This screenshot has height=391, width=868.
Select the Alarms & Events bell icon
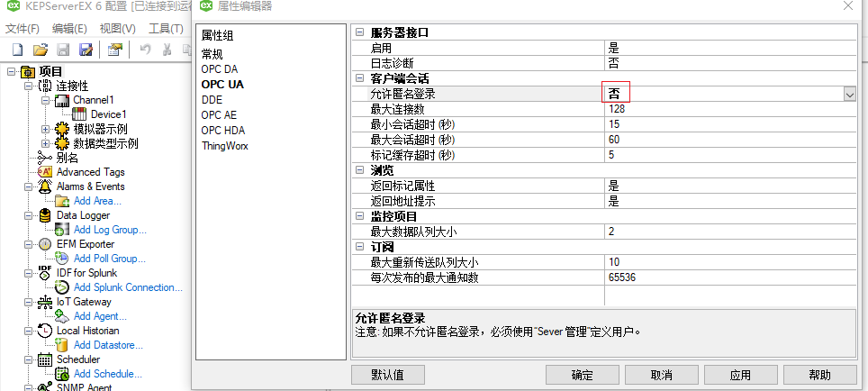45,186
